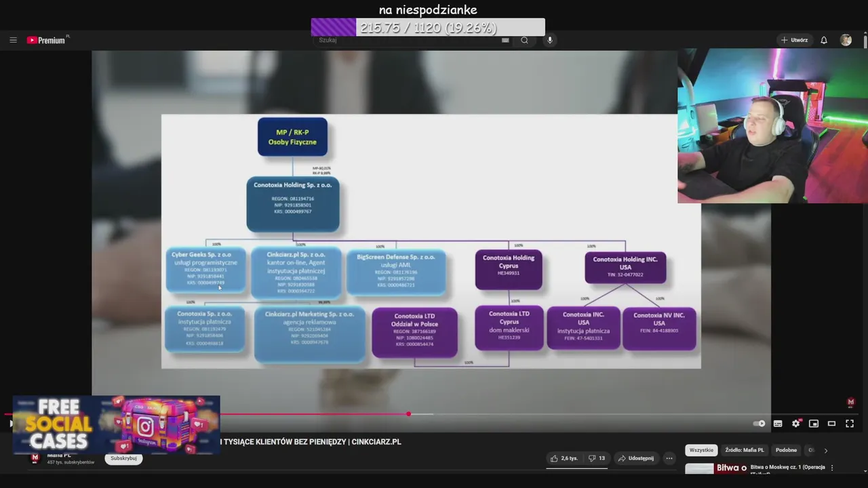Click the BigScreen Defense Sp. z o.o. box
Viewport: 868px width, 488px height.
(396, 272)
